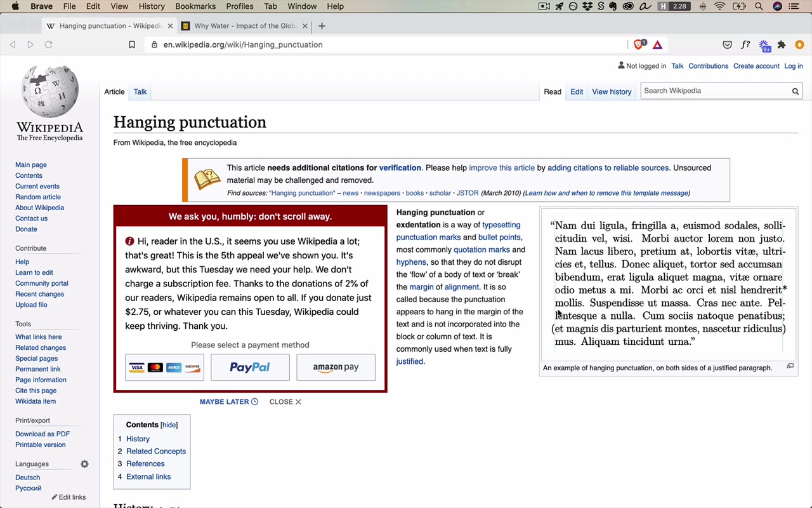Click the hanging punctuation example thumbnail
The height and width of the screenshot is (508, 812).
pyautogui.click(x=669, y=284)
